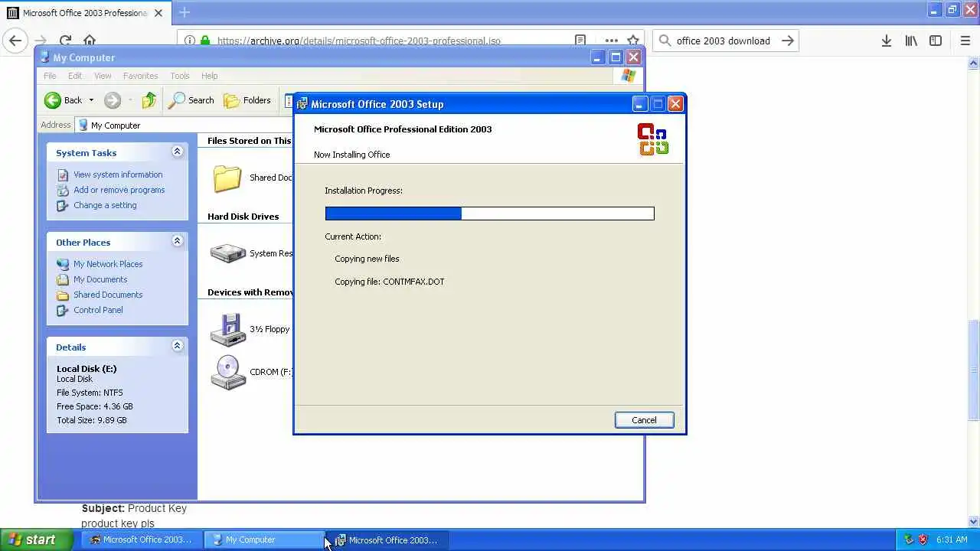980x551 pixels.
Task: Select the 3½ Floppy drive icon
Action: click(x=227, y=329)
